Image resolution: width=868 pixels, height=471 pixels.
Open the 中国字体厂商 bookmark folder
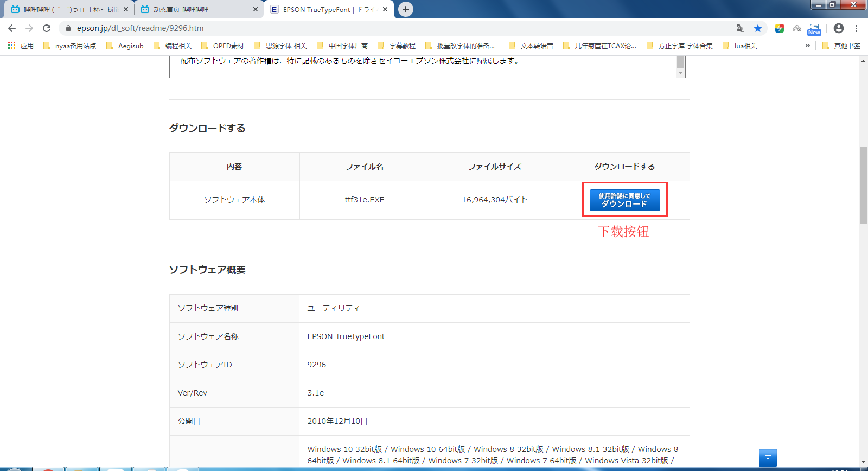[342, 46]
